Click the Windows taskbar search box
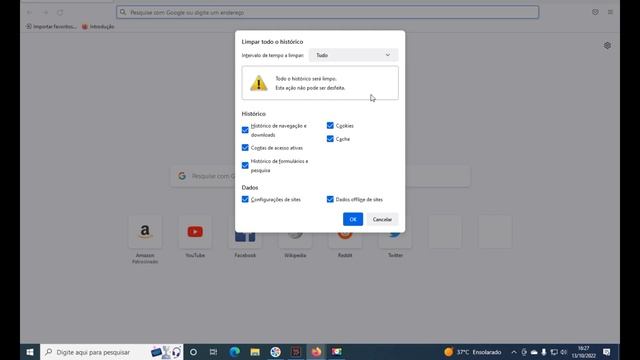Viewport: 640px width, 360px height. pyautogui.click(x=111, y=352)
